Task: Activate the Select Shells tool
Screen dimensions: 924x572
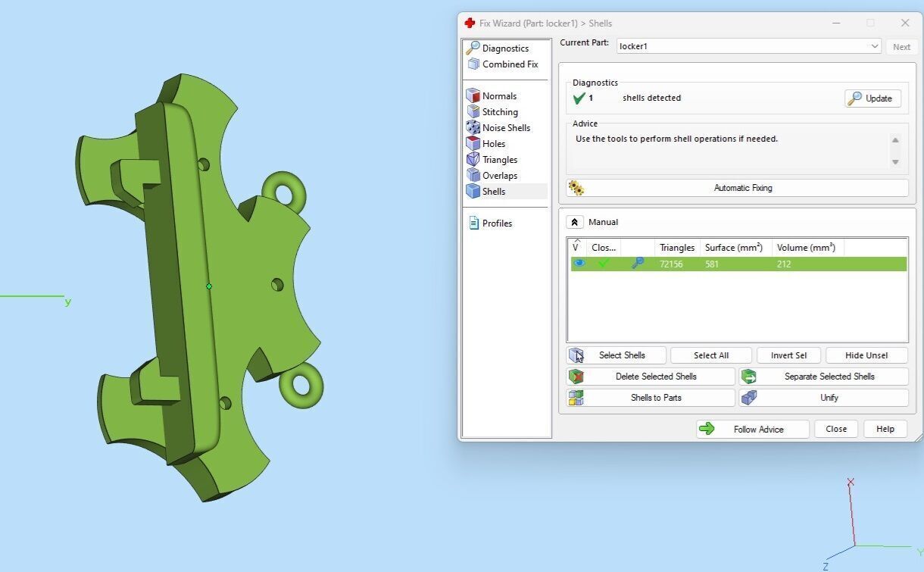Action: click(617, 355)
